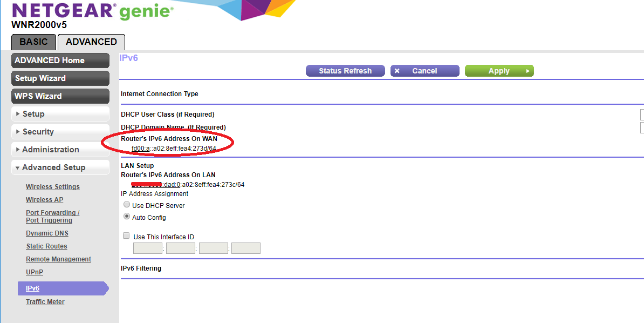The width and height of the screenshot is (644, 323).
Task: Open the Traffic Meter page
Action: point(45,301)
